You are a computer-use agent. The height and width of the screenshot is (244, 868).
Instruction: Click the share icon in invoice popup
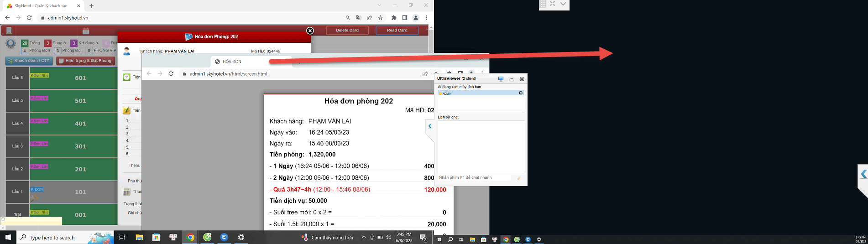[x=425, y=73]
